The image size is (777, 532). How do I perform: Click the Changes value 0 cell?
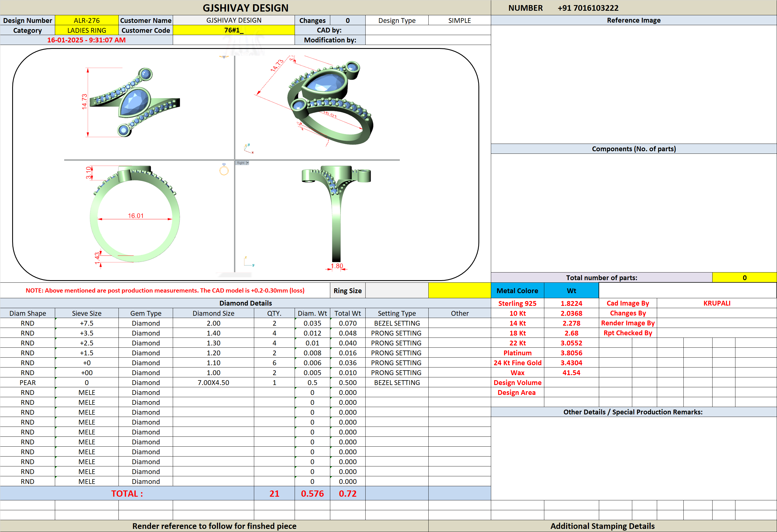[x=348, y=20]
